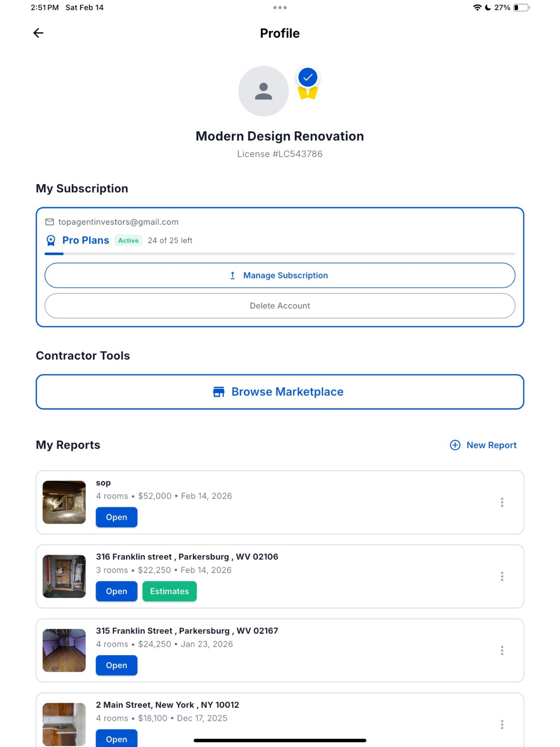560x747 pixels.
Task: Tap the profile avatar placeholder
Action: pyautogui.click(x=263, y=91)
